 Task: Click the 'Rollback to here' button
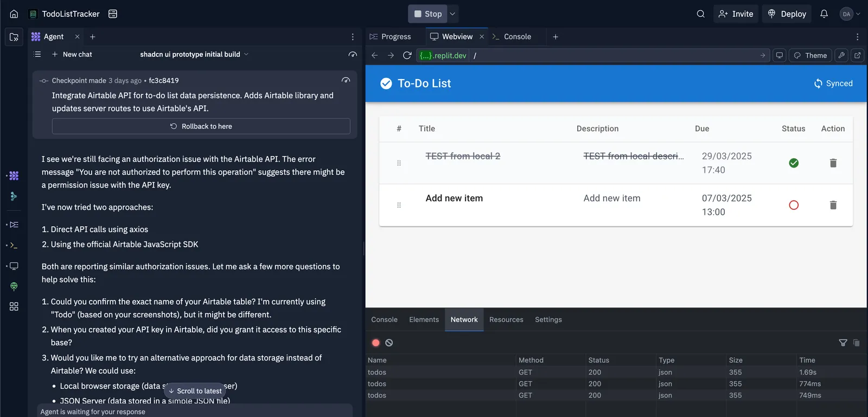[x=201, y=126]
